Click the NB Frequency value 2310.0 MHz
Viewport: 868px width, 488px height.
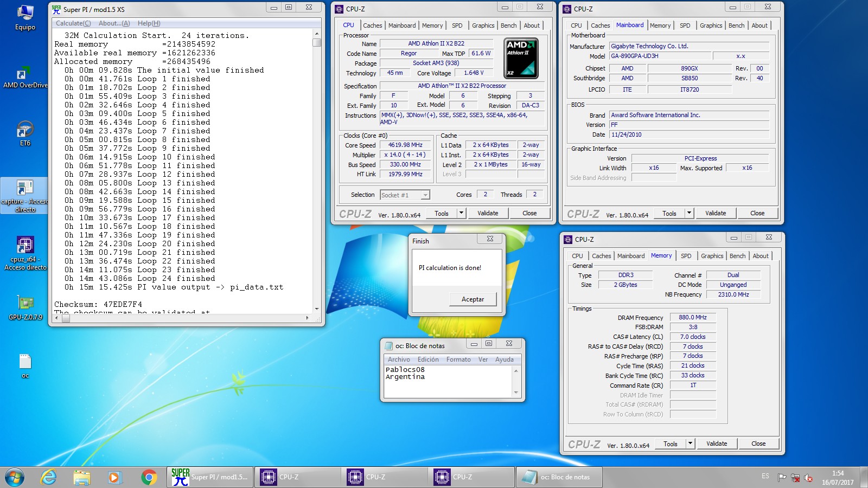(733, 294)
